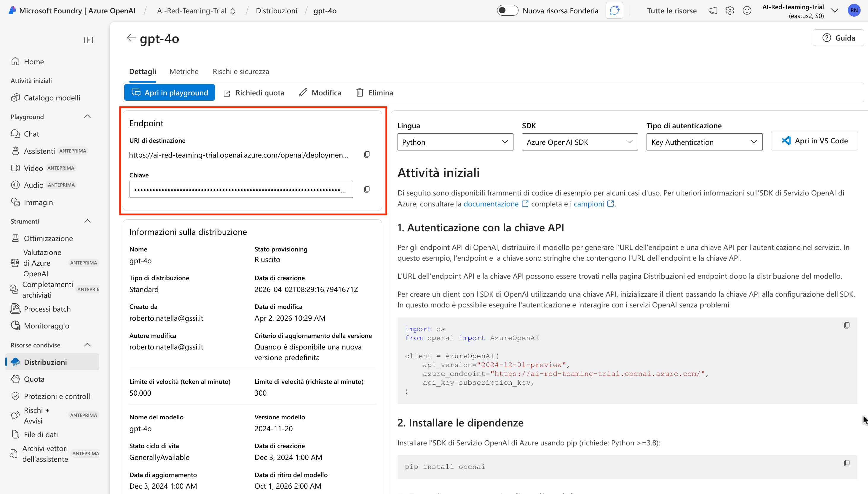
Task: Collapse the Risorse condivise section
Action: point(87,345)
